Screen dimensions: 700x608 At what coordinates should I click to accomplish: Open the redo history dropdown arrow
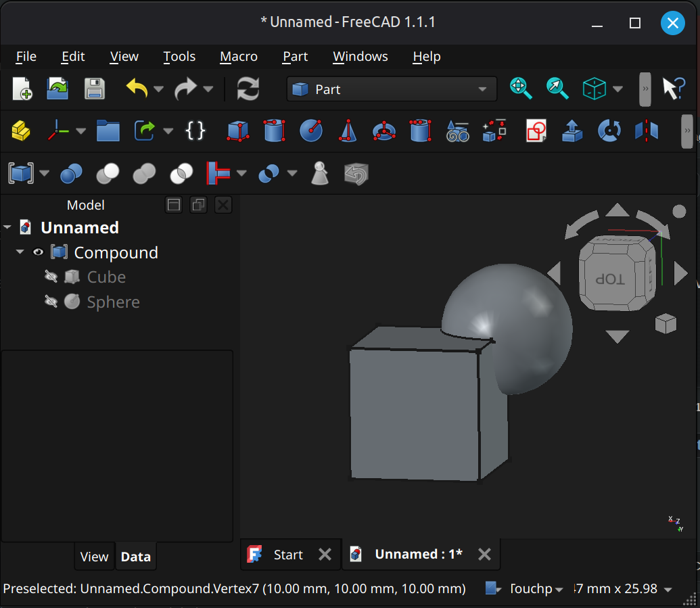[208, 89]
